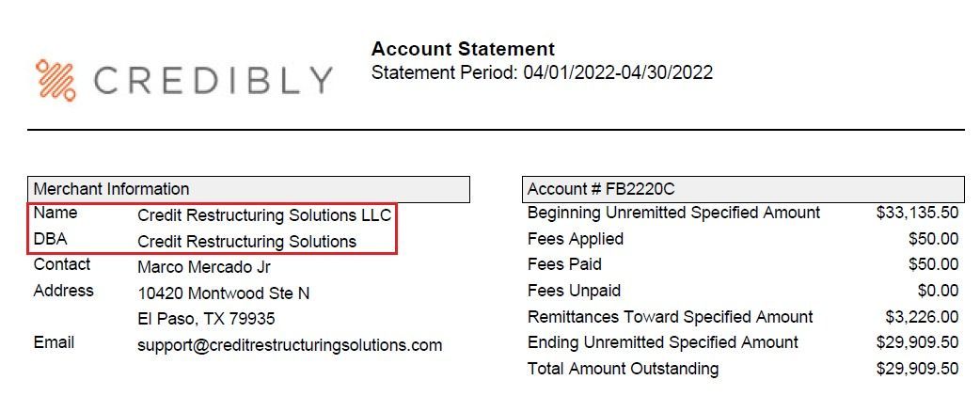Image resolution: width=980 pixels, height=396 pixels.
Task: Open the support email address link
Action: click(290, 345)
